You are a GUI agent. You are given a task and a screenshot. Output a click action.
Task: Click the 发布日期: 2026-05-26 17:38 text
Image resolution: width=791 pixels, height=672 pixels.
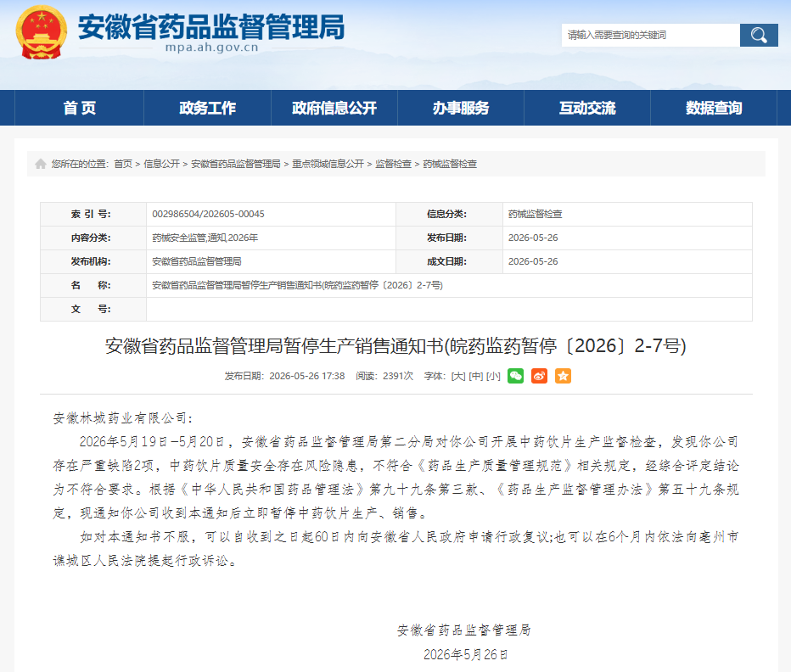coord(284,377)
